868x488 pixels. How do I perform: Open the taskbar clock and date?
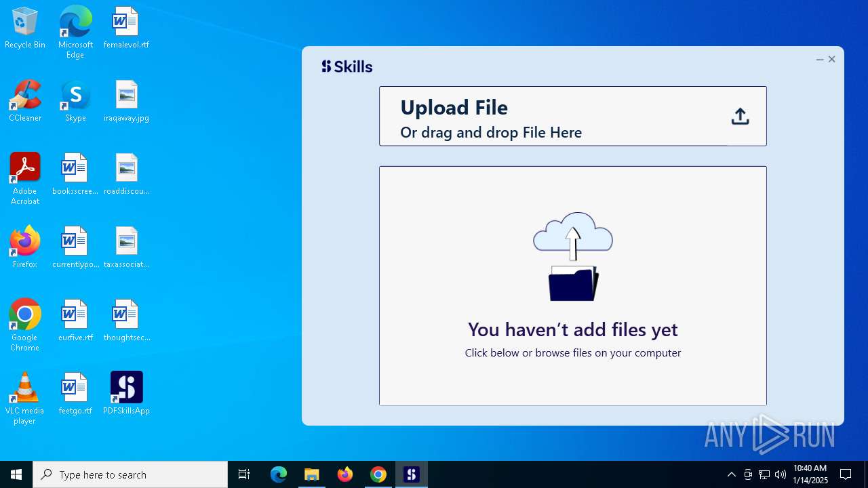[x=810, y=474]
